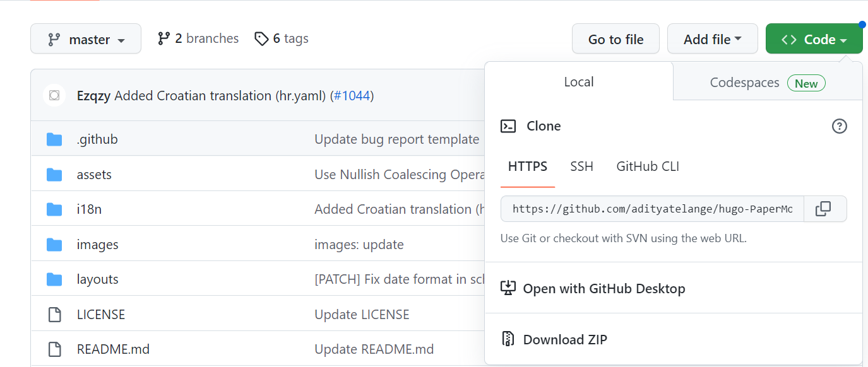Open the layouts folder
Screen dimensions: 868x367
tap(98, 279)
